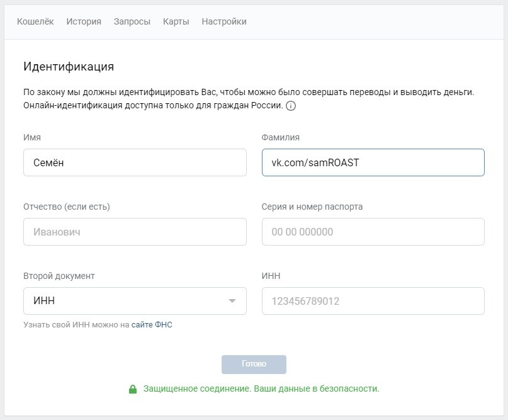Focus the Имя field containing Семён
Screen dimensions: 508x420
pos(135,162)
